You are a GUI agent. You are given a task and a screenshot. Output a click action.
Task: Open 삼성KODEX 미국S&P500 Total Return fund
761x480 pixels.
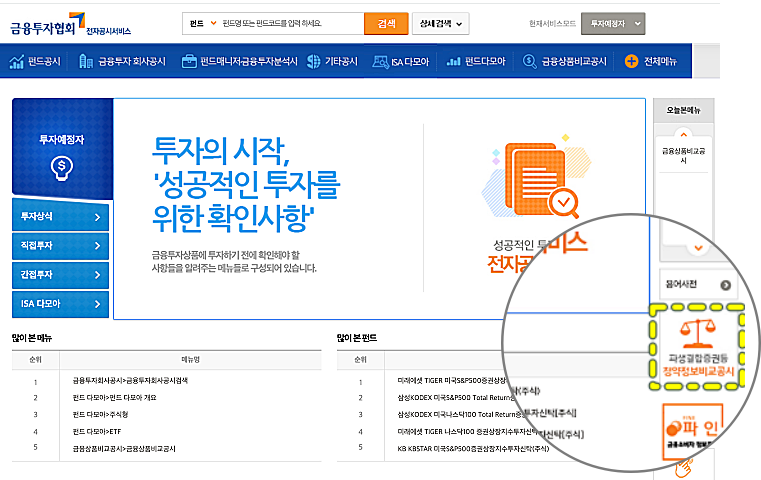(456, 397)
